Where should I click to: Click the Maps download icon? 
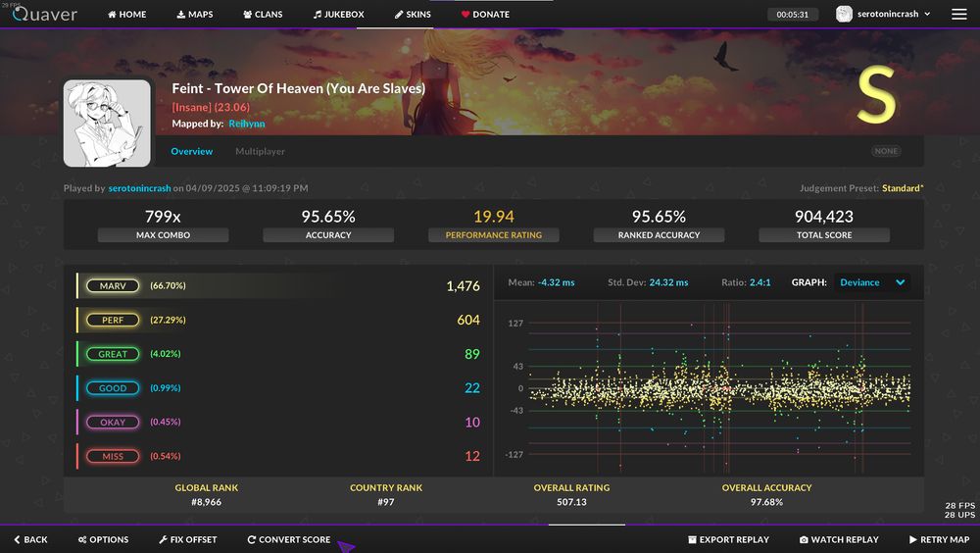tap(180, 14)
